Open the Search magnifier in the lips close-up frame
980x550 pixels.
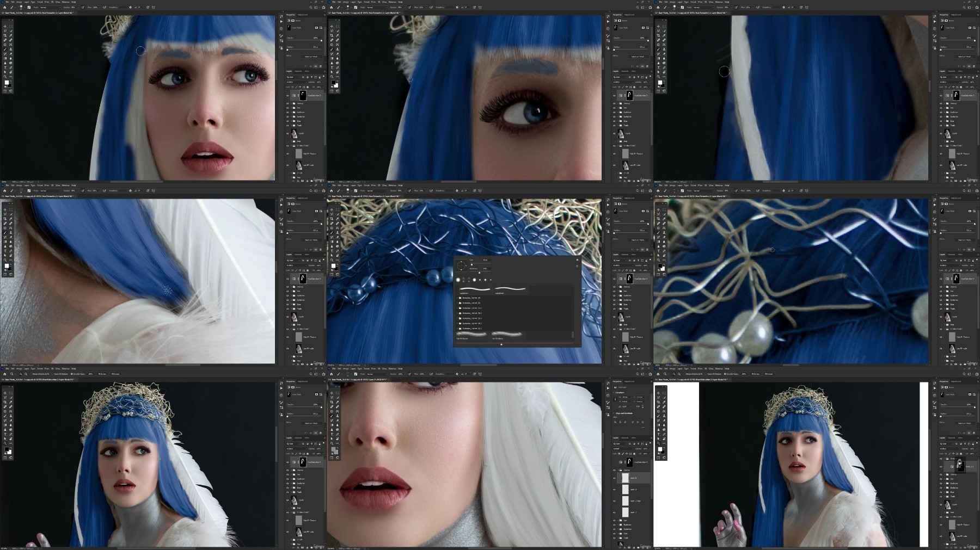[x=638, y=374]
